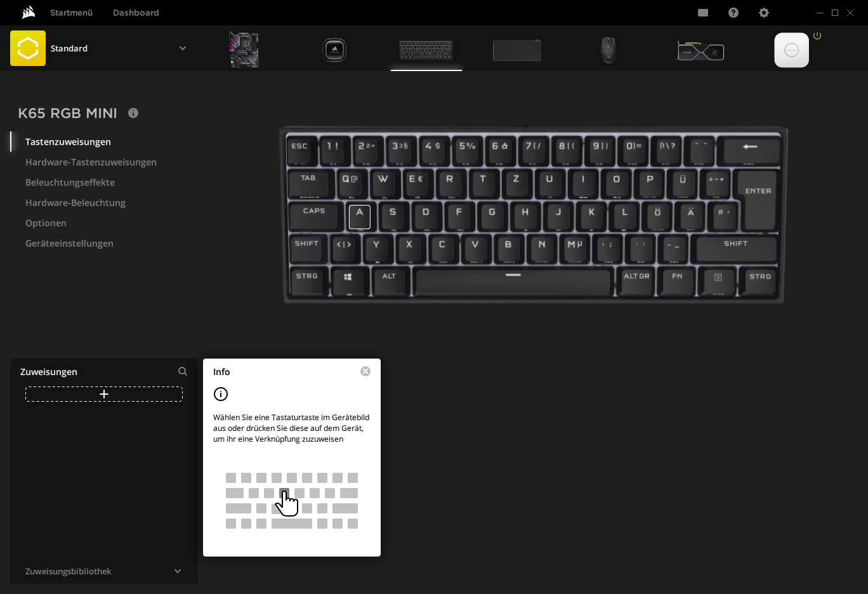Click the K65 RGB MINI info icon
Image resolution: width=868 pixels, height=594 pixels.
[x=133, y=113]
